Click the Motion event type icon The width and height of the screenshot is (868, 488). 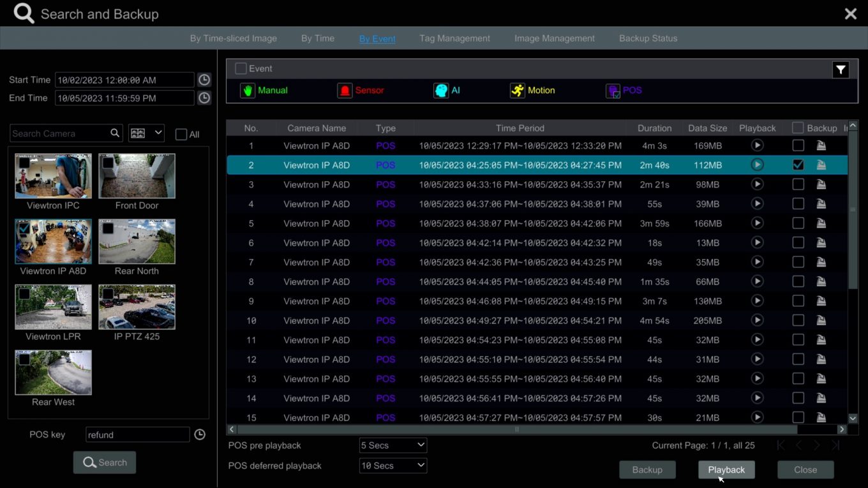tap(517, 91)
